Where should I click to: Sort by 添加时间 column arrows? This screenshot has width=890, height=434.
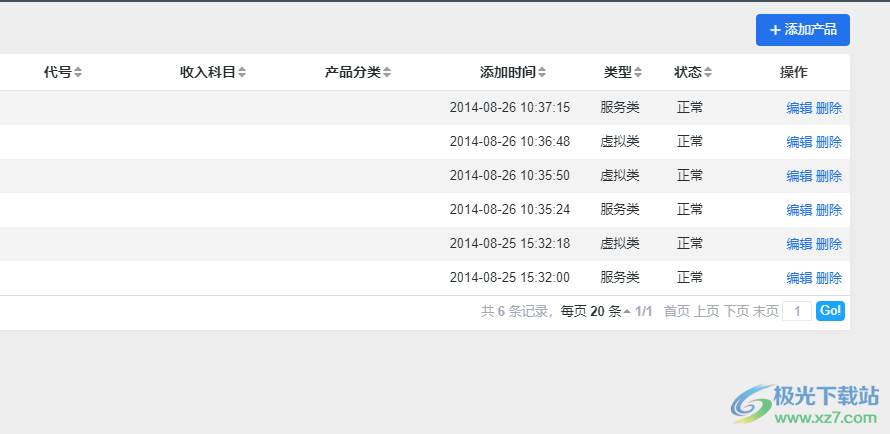(542, 72)
